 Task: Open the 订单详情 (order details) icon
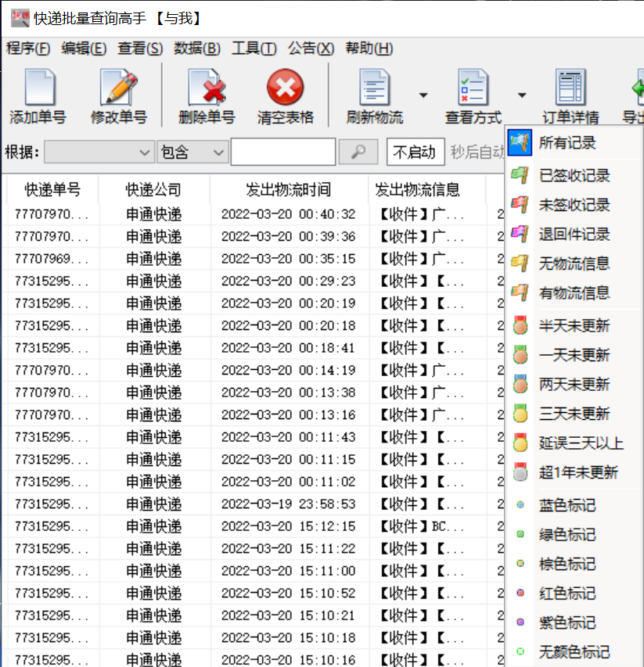(x=570, y=88)
